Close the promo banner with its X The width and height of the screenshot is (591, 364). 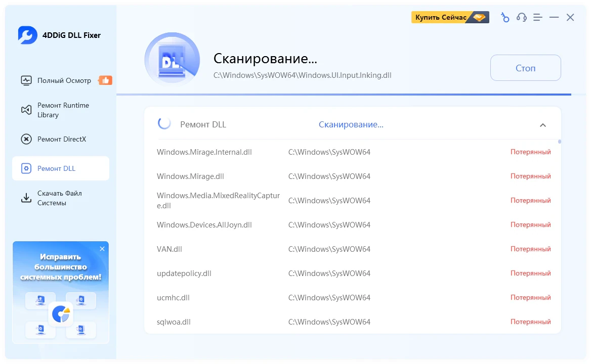pos(102,249)
